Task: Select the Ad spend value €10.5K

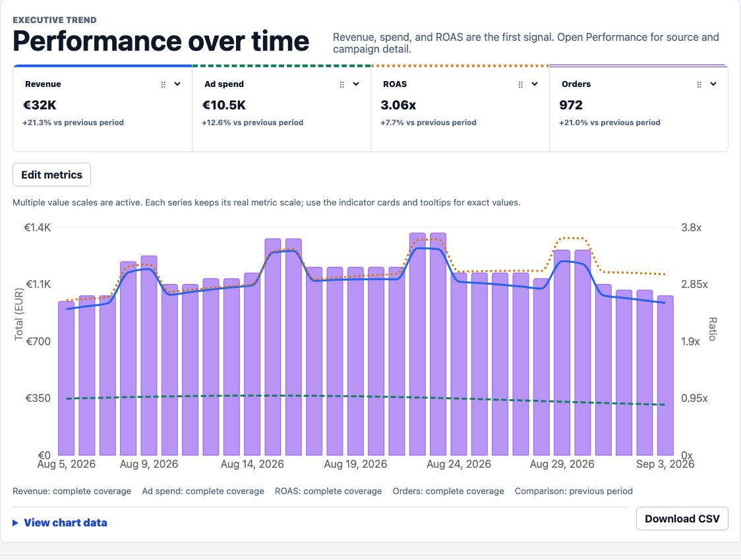Action: 224,105
